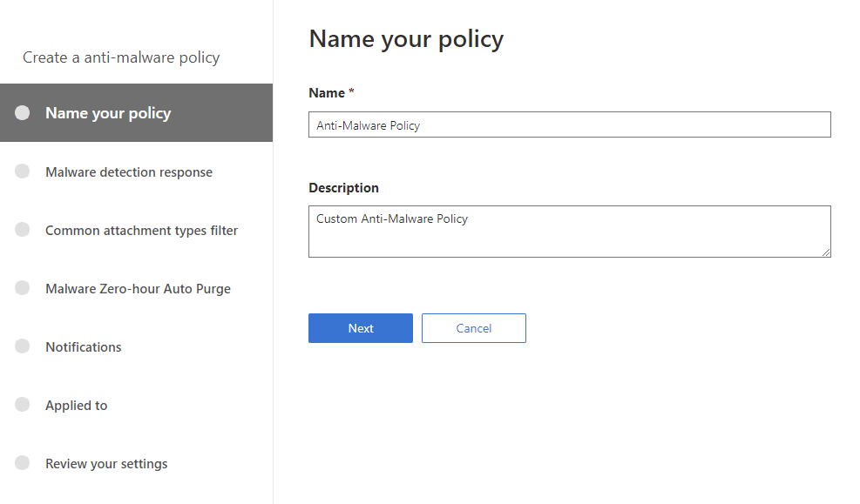Open the Applied to step

(x=77, y=406)
